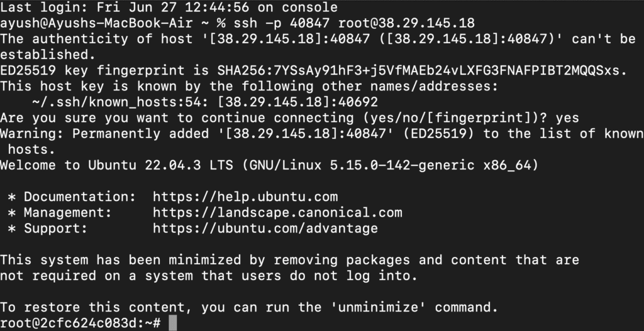Click the https://help.ubuntu.com documentation link
The height and width of the screenshot is (331, 644).
[245, 197]
